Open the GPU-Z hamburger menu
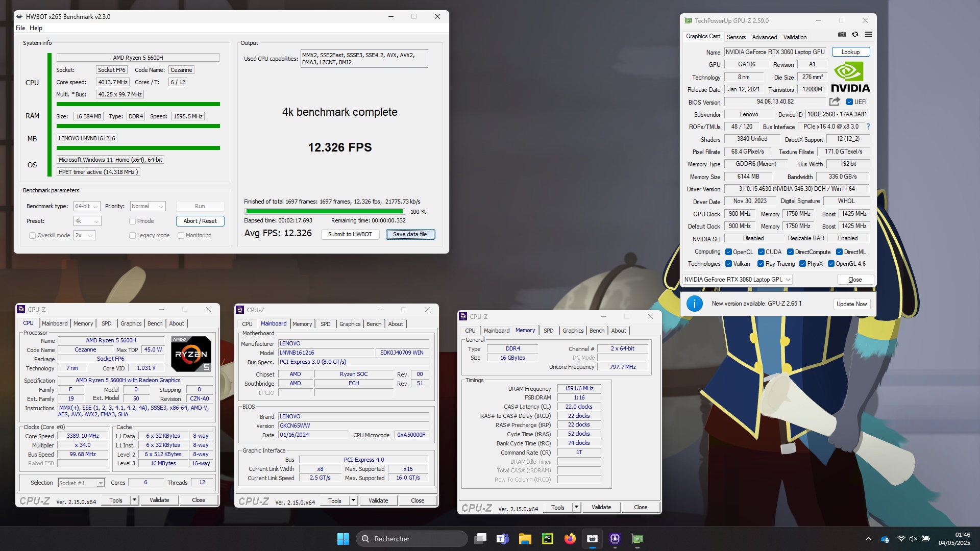This screenshot has width=980, height=551. [x=868, y=35]
